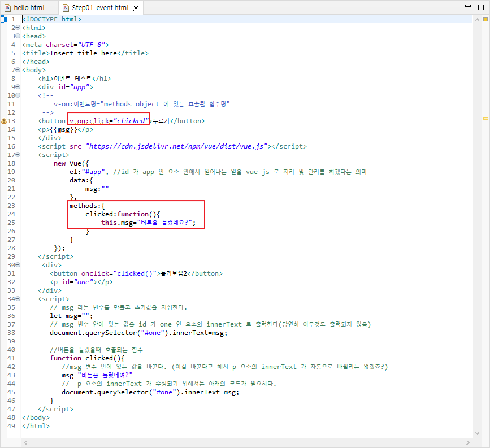Click the this.msg assignment on line 25
Image resolution: width=490 pixels, height=448 pixels.
pyautogui.click(x=149, y=223)
